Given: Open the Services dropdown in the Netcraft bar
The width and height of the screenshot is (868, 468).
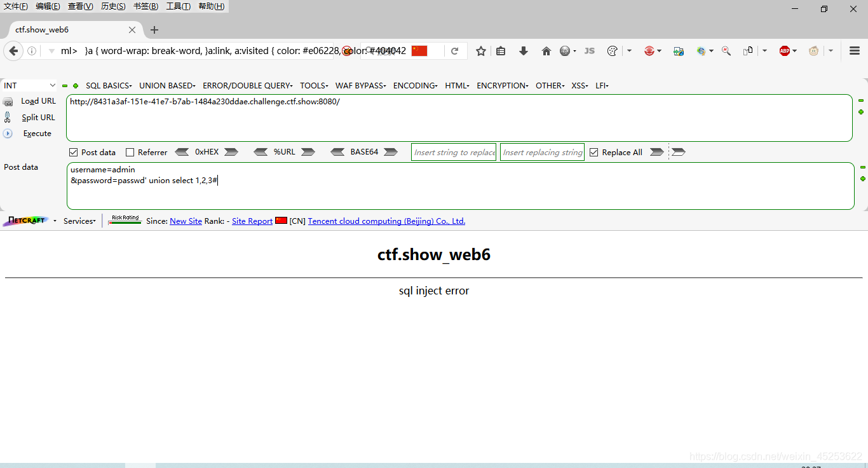Looking at the screenshot, I should (78, 221).
